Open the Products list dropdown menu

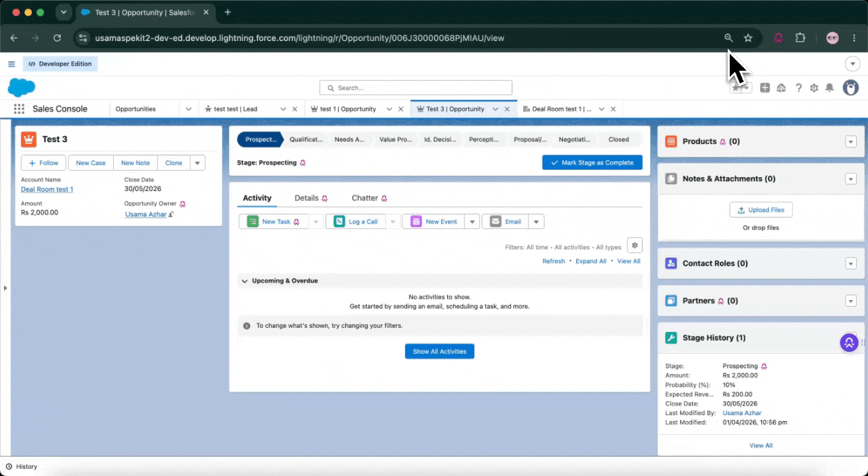click(851, 141)
